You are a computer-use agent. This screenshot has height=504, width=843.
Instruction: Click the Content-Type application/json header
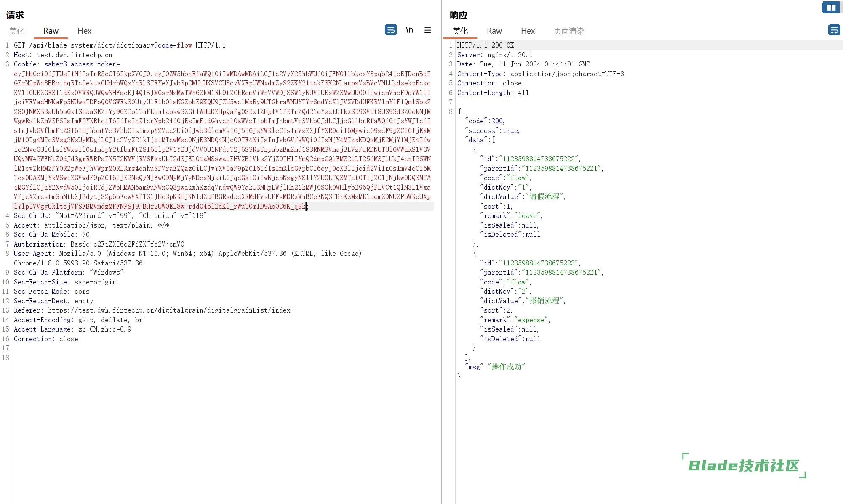[x=541, y=74]
